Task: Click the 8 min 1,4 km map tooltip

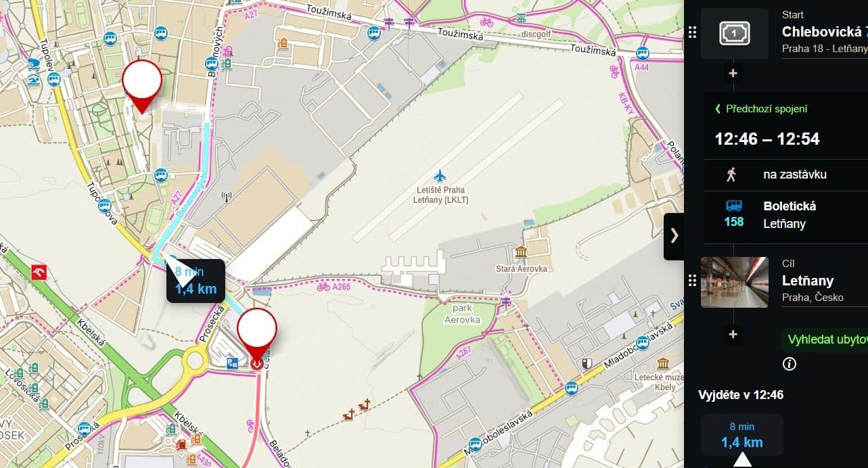Action: point(196,281)
